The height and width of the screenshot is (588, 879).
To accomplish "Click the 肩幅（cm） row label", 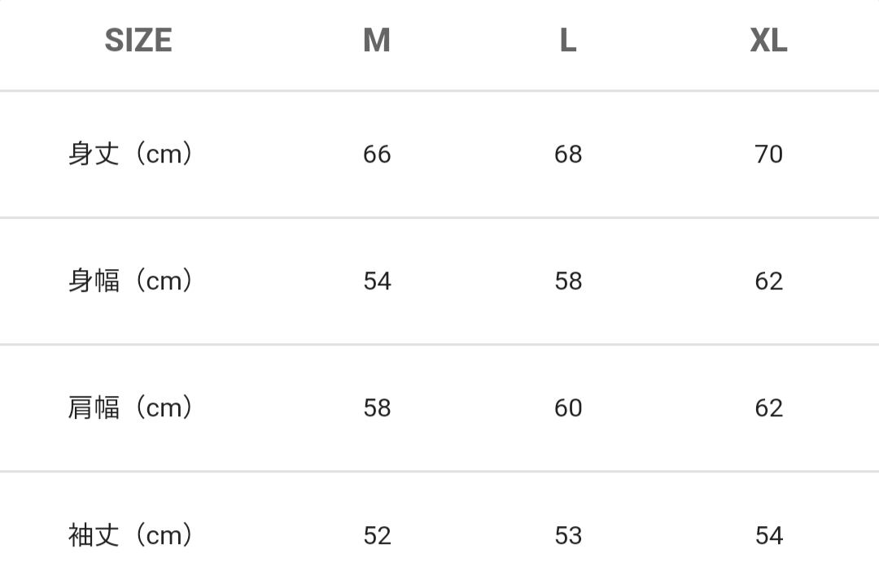I will [132, 407].
